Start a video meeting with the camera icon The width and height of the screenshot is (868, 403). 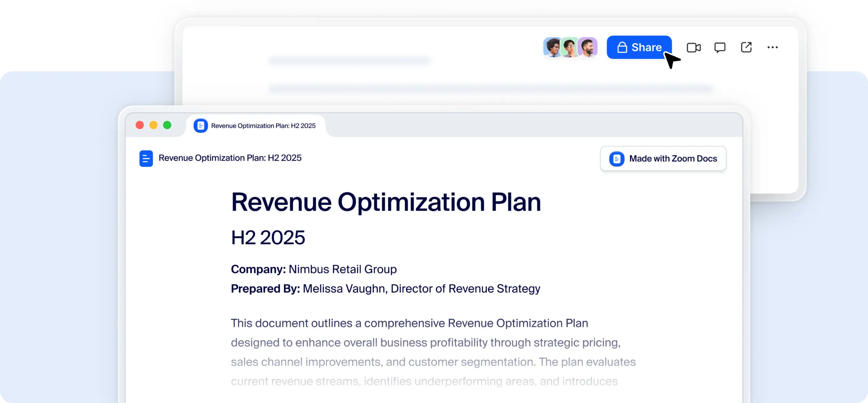[693, 47]
